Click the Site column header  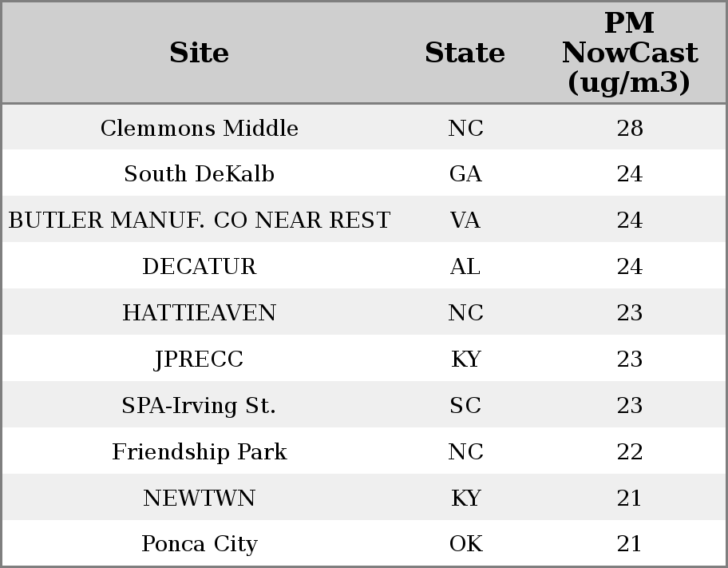pos(199,54)
